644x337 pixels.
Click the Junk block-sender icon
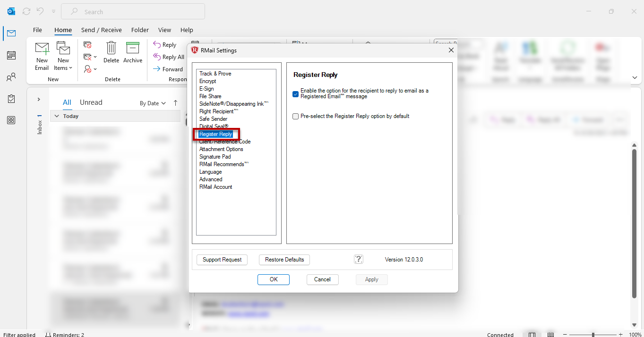point(87,69)
